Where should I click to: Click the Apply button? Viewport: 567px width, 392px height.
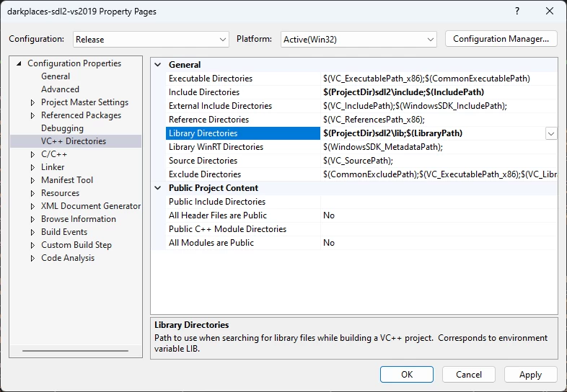(530, 374)
